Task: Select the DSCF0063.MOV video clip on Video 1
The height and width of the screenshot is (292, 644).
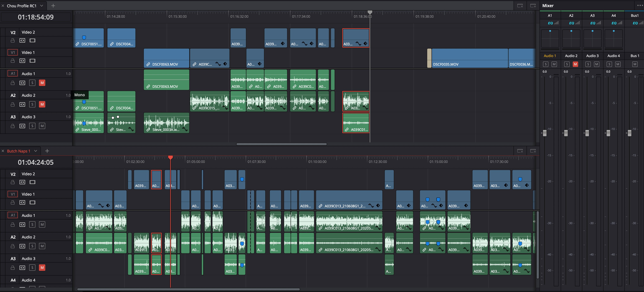Action: click(x=167, y=58)
